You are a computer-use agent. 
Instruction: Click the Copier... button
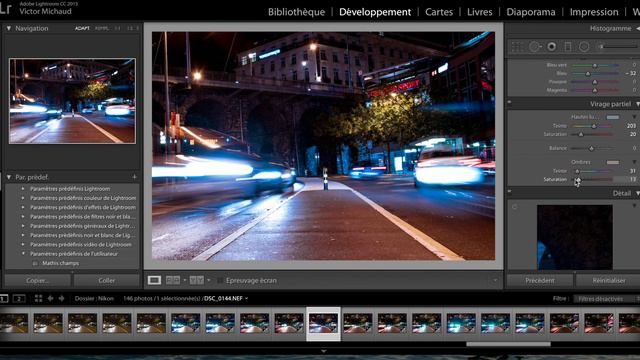pyautogui.click(x=37, y=280)
